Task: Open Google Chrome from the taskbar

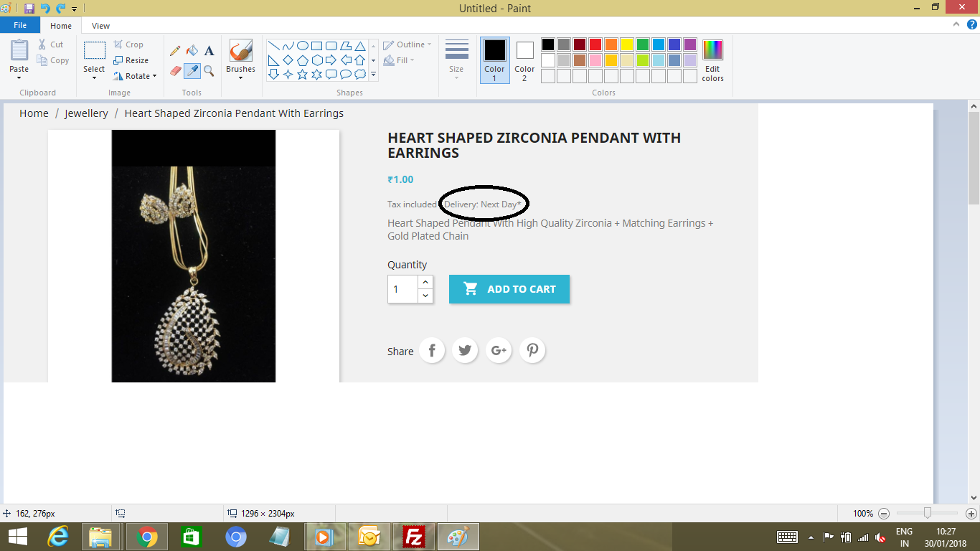Action: [x=147, y=537]
